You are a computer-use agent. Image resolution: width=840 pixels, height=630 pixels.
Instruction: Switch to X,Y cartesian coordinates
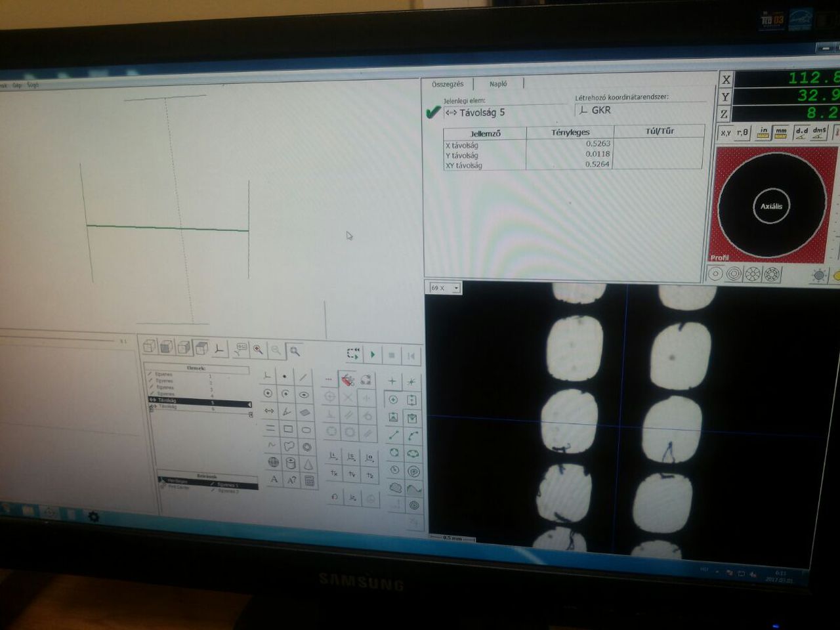pyautogui.click(x=726, y=133)
